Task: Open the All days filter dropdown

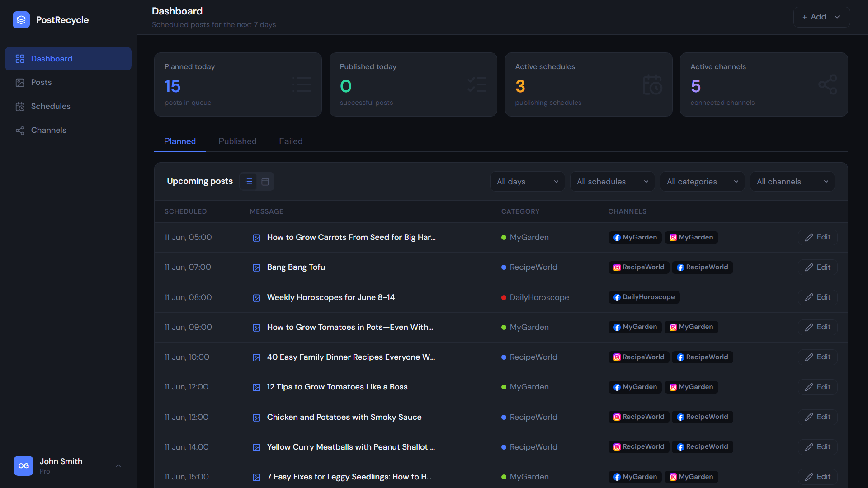Action: point(527,181)
